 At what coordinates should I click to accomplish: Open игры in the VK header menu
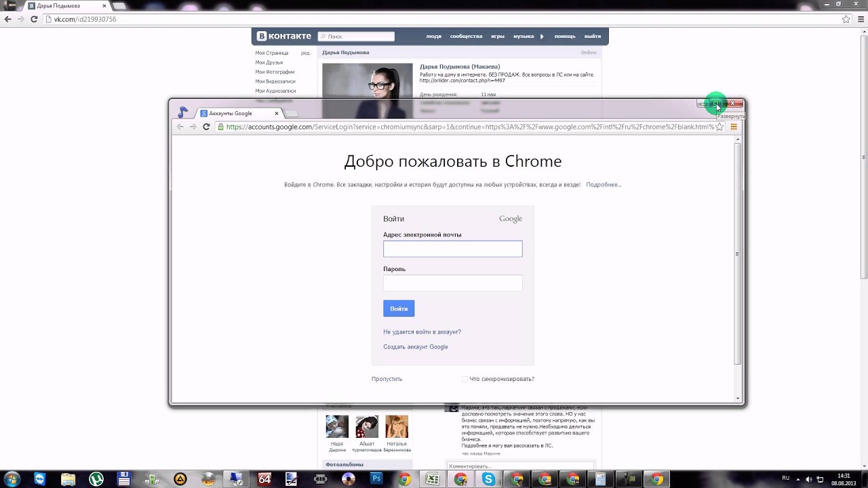click(x=498, y=36)
